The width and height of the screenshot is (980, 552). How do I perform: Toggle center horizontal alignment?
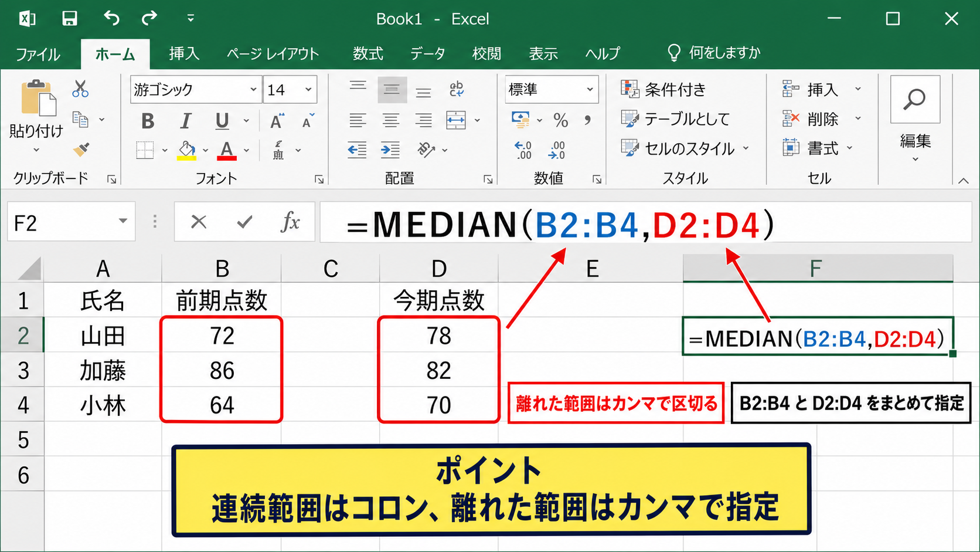pyautogui.click(x=390, y=120)
